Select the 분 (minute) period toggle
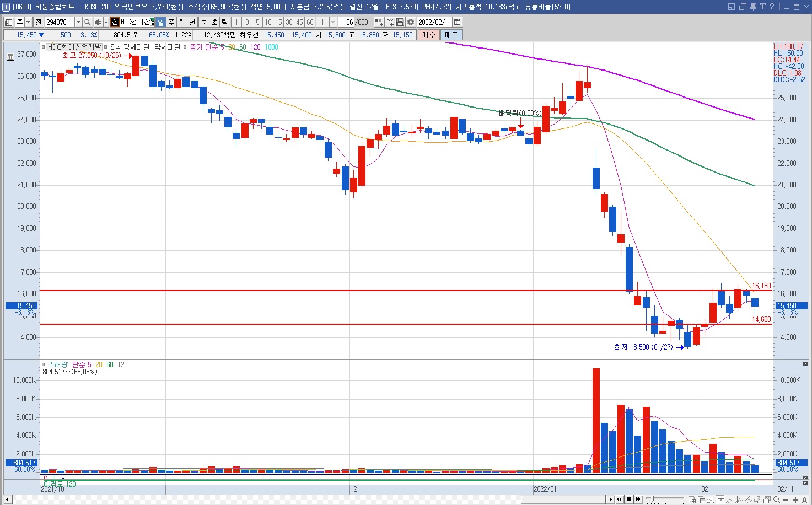This screenshot has width=812, height=505. point(203,22)
